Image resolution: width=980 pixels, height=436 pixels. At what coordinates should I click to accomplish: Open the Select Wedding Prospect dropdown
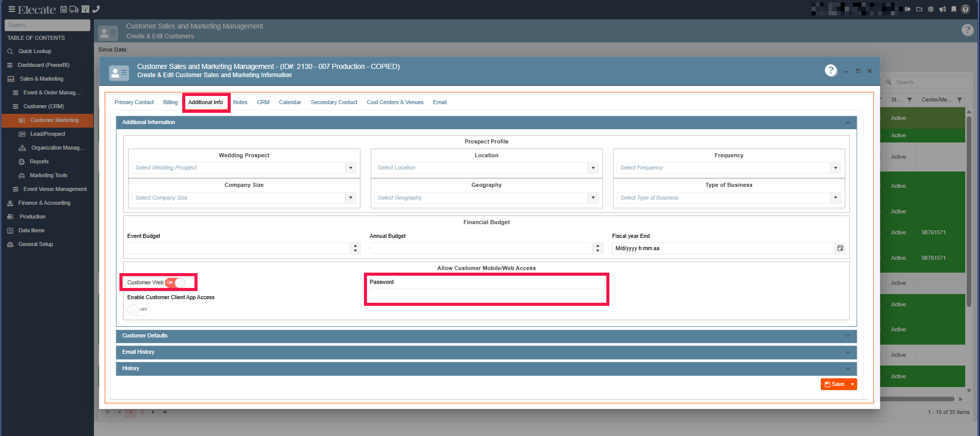coord(350,168)
